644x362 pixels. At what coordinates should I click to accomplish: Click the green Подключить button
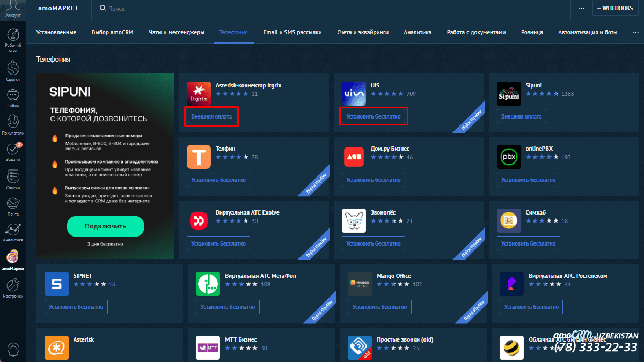106,226
